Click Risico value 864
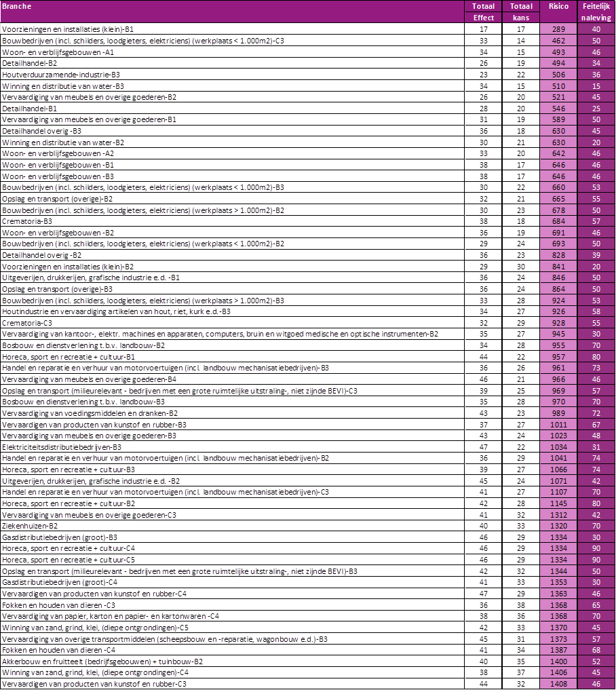Image resolution: width=616 pixels, height=690 pixels. 558,288
